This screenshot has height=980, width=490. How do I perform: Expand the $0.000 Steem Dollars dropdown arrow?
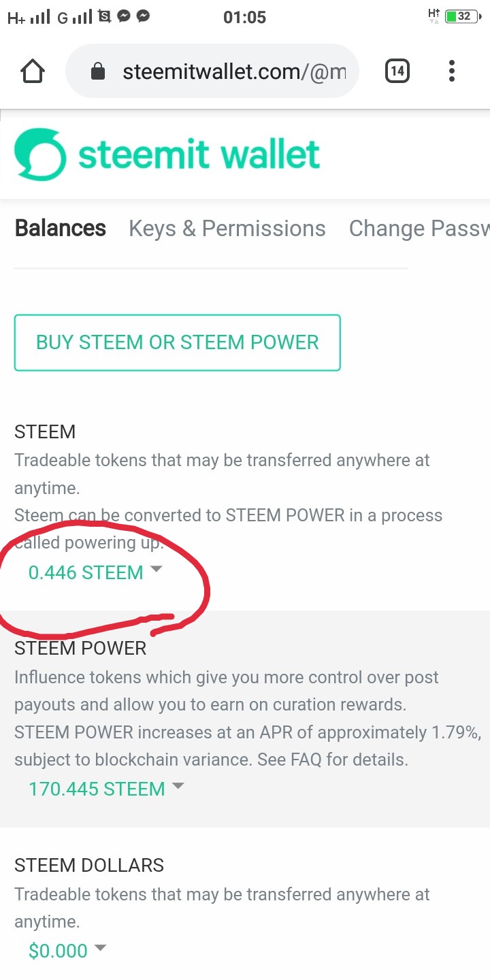point(101,947)
